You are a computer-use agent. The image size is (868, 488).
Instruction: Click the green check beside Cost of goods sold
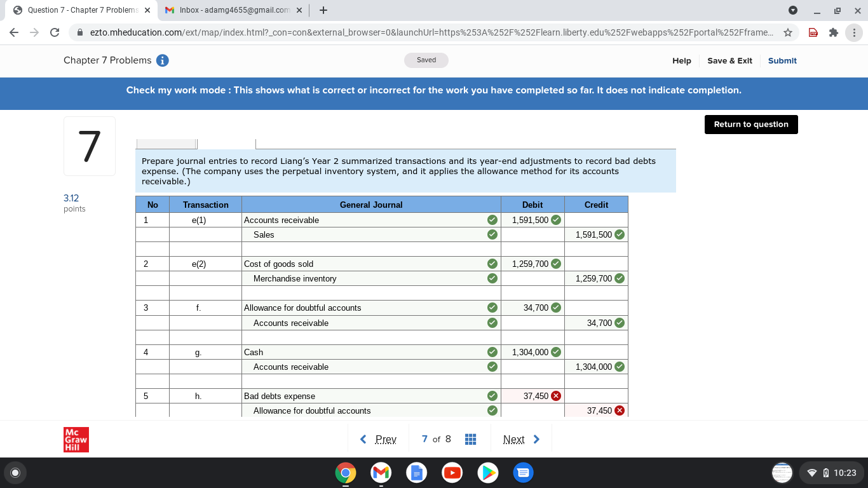(492, 264)
